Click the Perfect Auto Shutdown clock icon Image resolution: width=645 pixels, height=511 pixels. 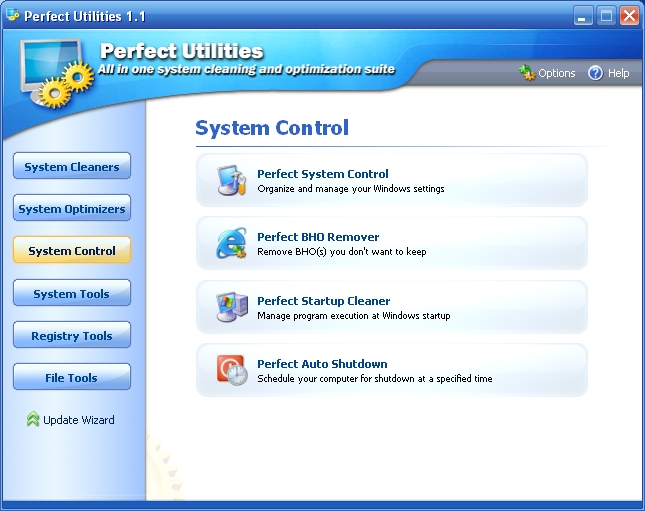pyautogui.click(x=232, y=370)
